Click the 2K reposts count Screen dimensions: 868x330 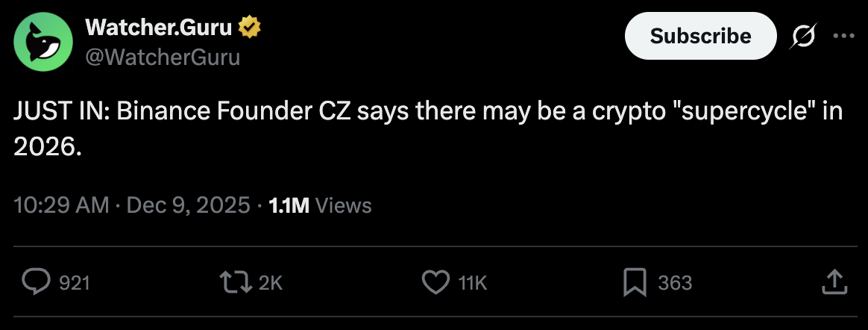[271, 283]
